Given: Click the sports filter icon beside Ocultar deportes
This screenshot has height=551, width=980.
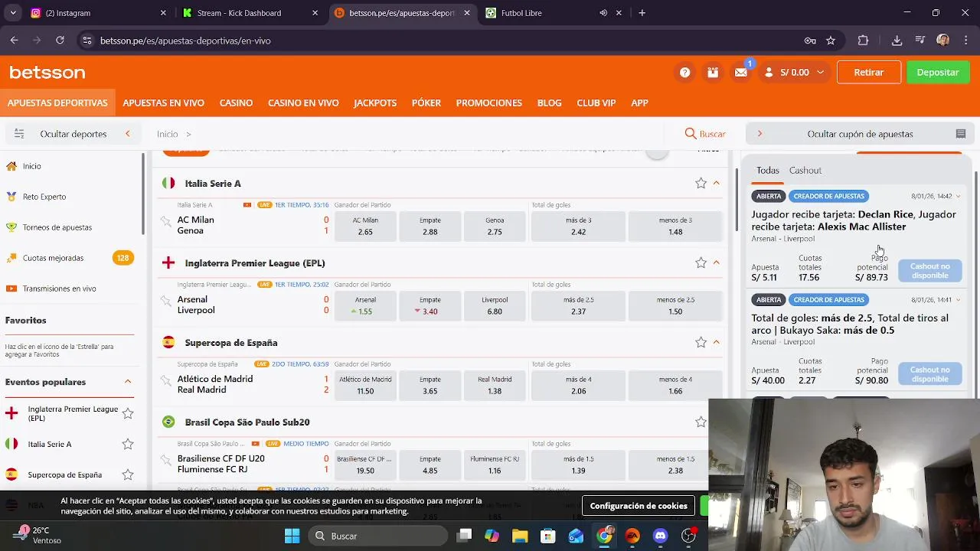Looking at the screenshot, I should [19, 134].
